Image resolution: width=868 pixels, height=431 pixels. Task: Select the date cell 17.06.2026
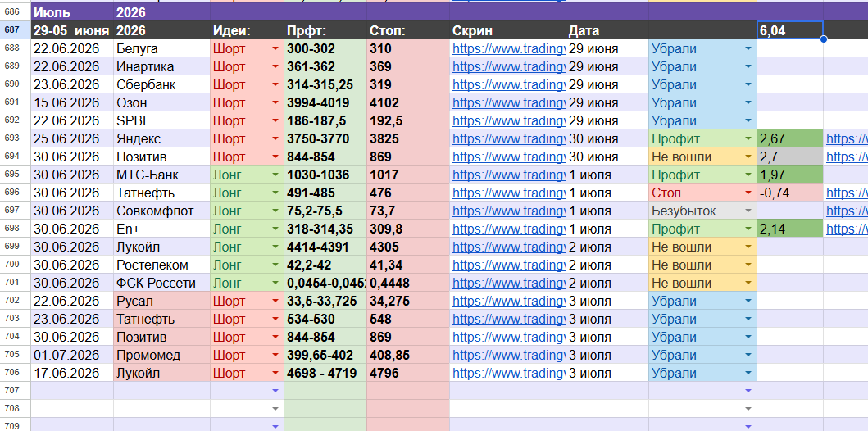72,373
